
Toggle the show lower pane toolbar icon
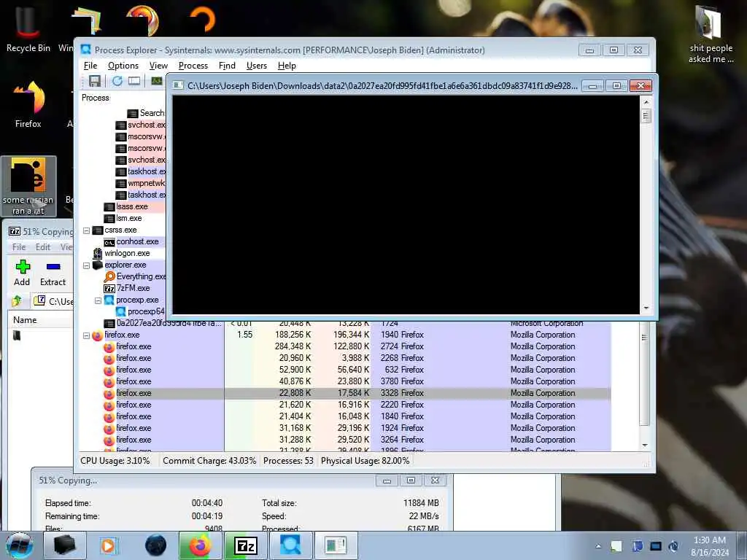tap(134, 81)
